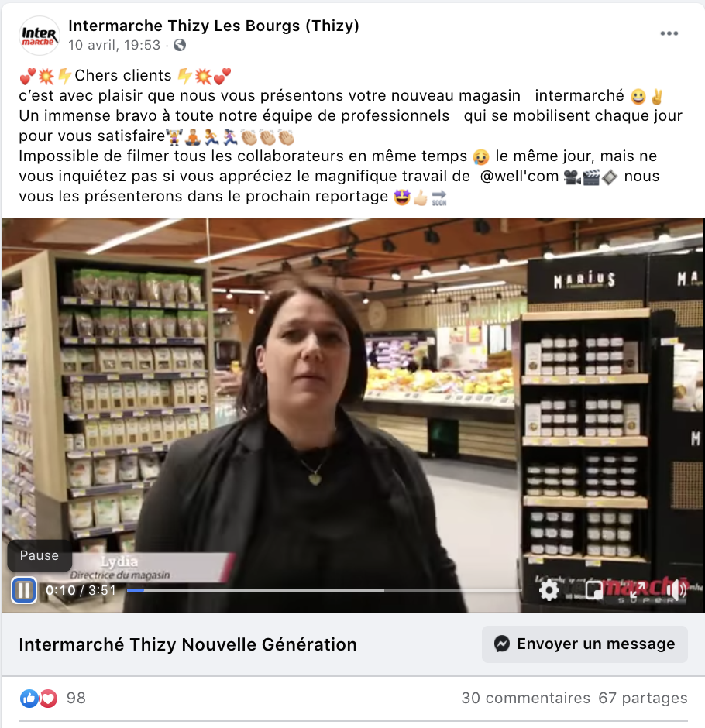Open post options three-dot menu
This screenshot has height=728, width=705.
pos(669,33)
